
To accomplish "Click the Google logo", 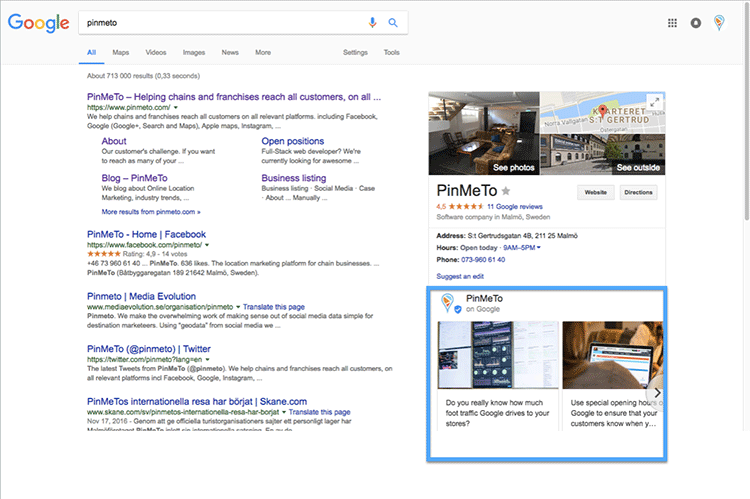I will click(x=38, y=22).
